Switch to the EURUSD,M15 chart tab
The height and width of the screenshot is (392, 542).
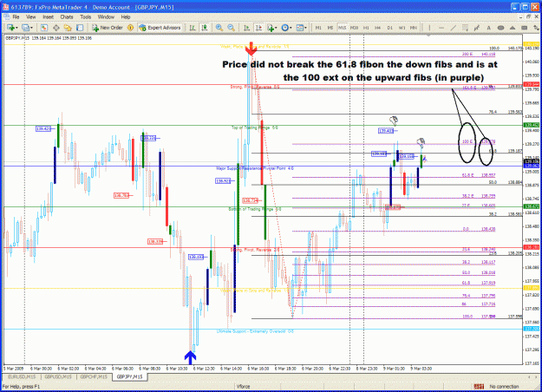(x=22, y=376)
